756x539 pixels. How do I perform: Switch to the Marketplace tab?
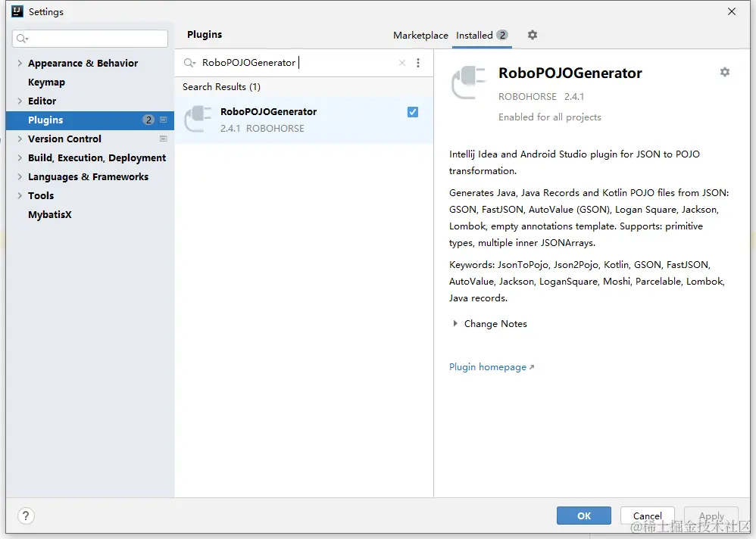pyautogui.click(x=420, y=35)
